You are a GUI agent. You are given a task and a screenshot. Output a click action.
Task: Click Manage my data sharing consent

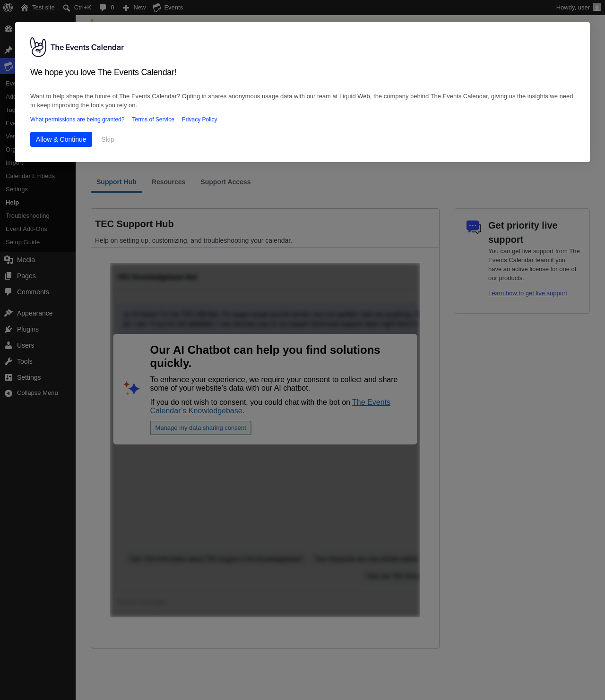[x=200, y=428]
